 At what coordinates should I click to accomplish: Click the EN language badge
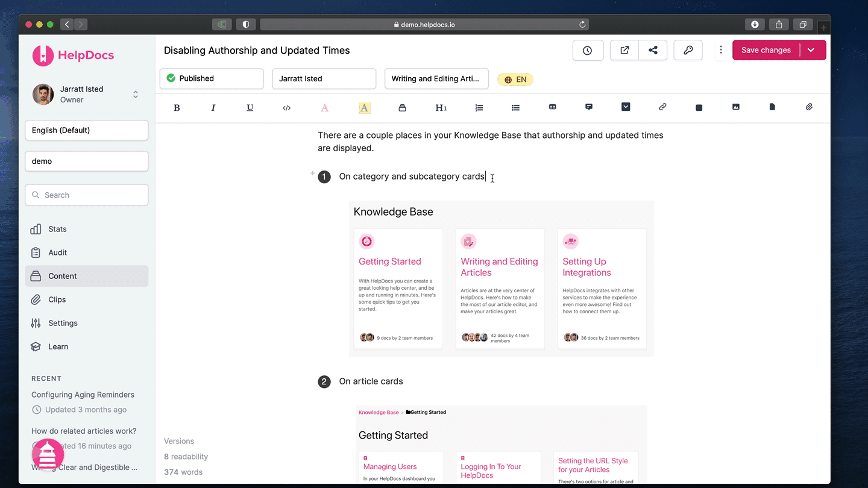click(515, 80)
